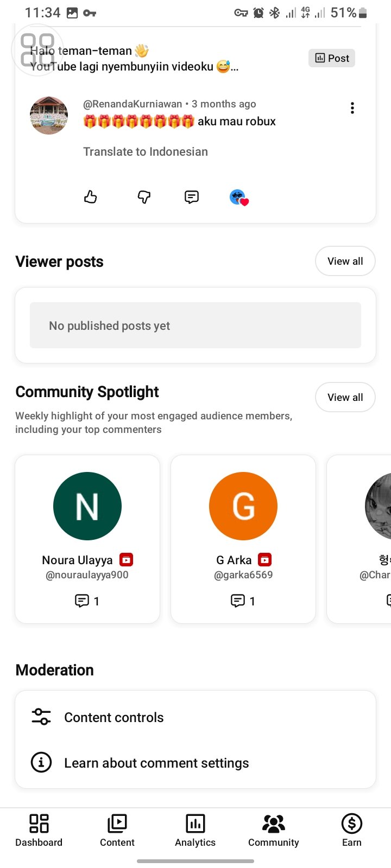Image resolution: width=391 pixels, height=868 pixels.
Task: View all Community Spotlight members
Action: pyautogui.click(x=345, y=397)
